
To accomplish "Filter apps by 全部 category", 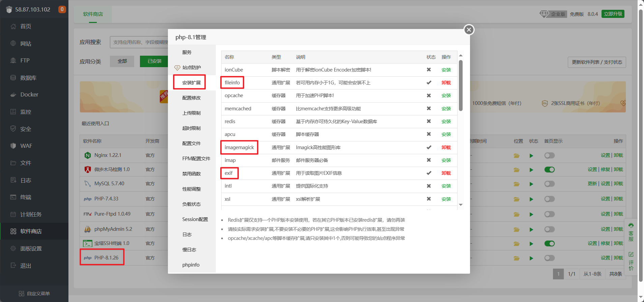I will pyautogui.click(x=122, y=61).
